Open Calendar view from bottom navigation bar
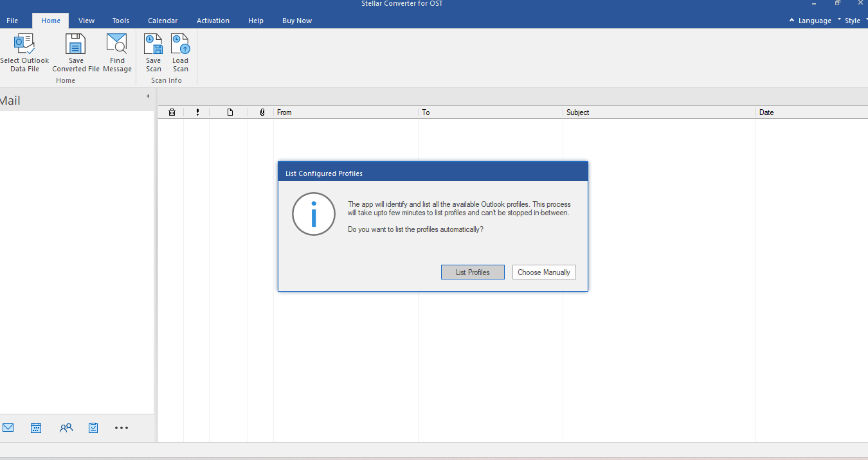This screenshot has height=460, width=868. (36, 428)
